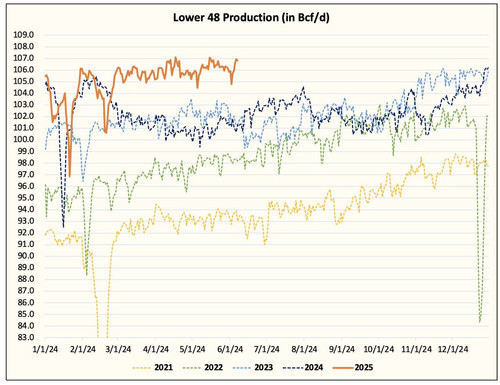This screenshot has width=500, height=385.
Task: Click the 1/1/24 x-axis date label
Action: pyautogui.click(x=45, y=349)
